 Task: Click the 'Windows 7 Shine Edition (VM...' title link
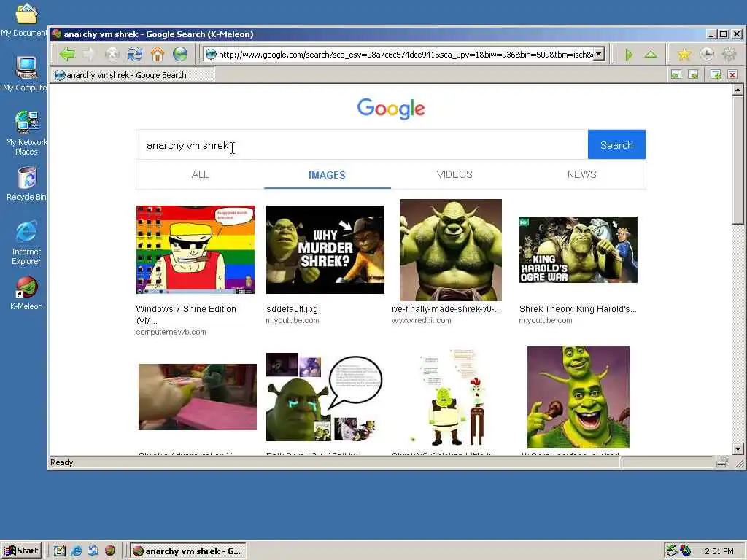186,314
